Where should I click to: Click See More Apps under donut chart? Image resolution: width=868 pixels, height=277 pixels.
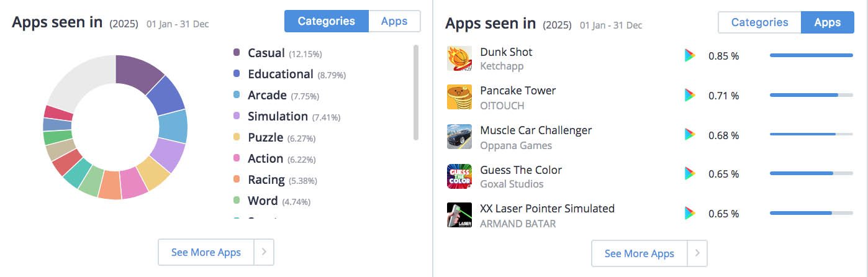206,252
